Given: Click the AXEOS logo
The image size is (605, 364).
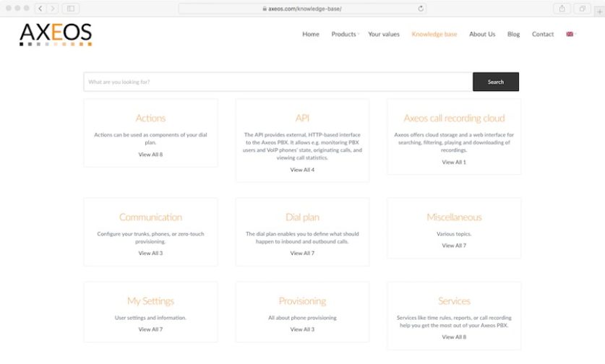Looking at the screenshot, I should pyautogui.click(x=56, y=35).
